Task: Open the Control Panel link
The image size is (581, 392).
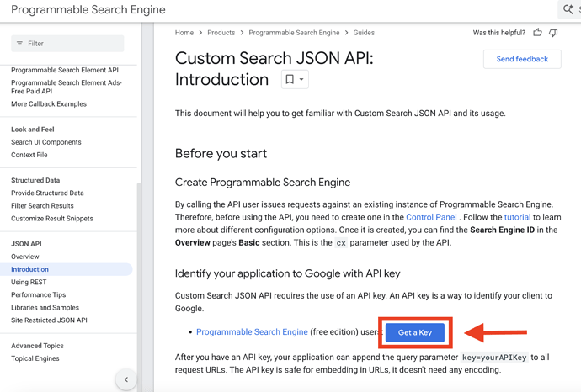Action: pos(431,217)
